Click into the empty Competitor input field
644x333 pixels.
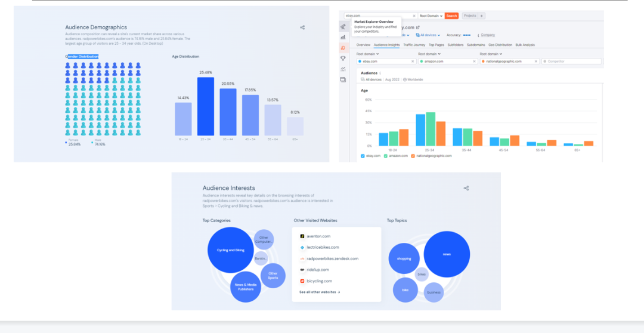572,61
